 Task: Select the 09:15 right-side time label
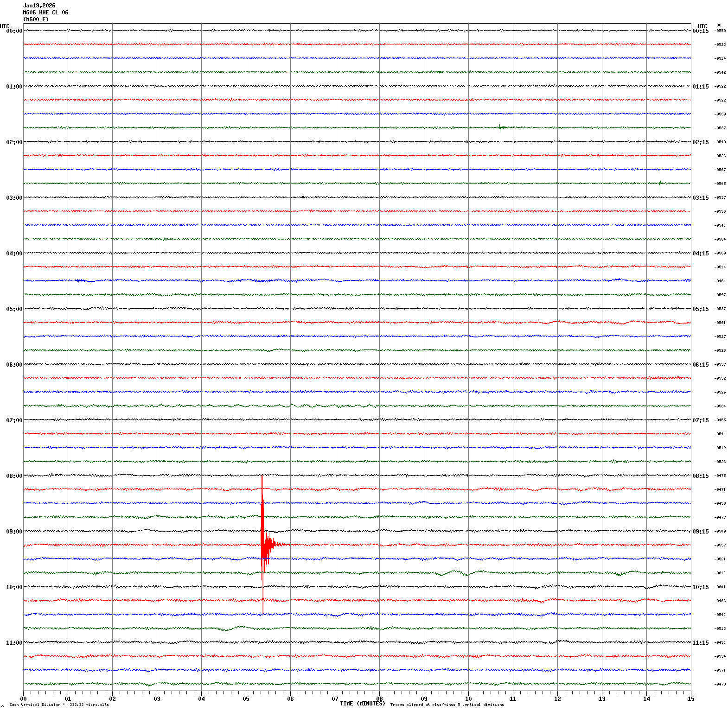click(700, 532)
